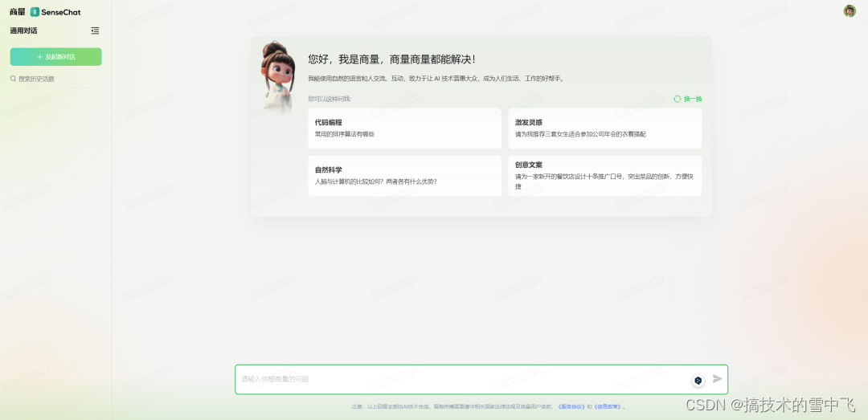Screen dimensions: 868x420
Task: Click the SenseChat logo icon
Action: (x=35, y=11)
